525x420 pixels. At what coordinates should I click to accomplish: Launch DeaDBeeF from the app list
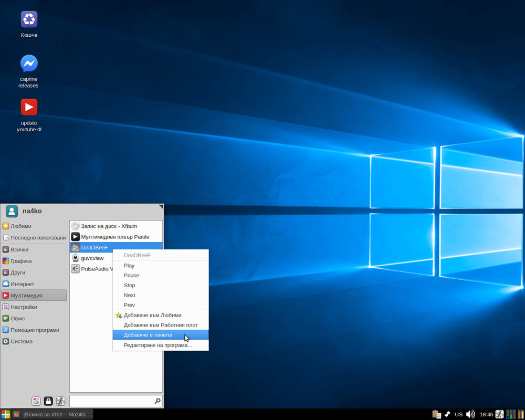point(116,247)
